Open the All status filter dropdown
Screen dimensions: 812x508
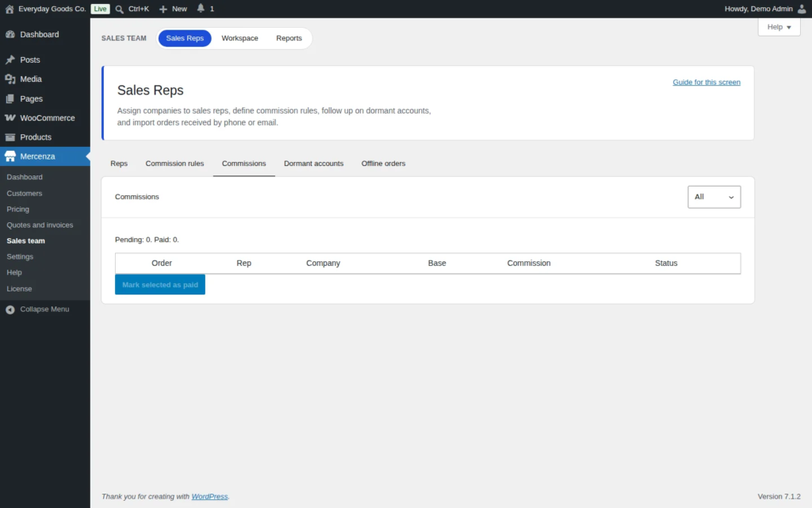click(714, 197)
